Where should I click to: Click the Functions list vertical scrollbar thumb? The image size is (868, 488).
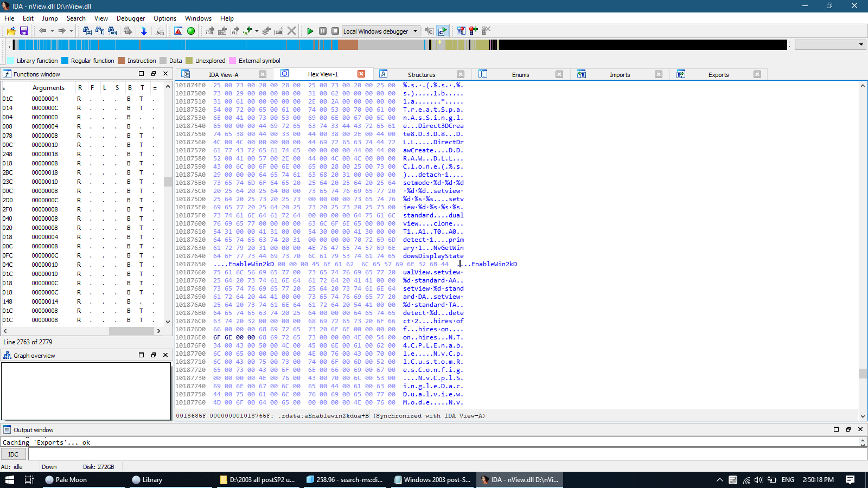168,182
